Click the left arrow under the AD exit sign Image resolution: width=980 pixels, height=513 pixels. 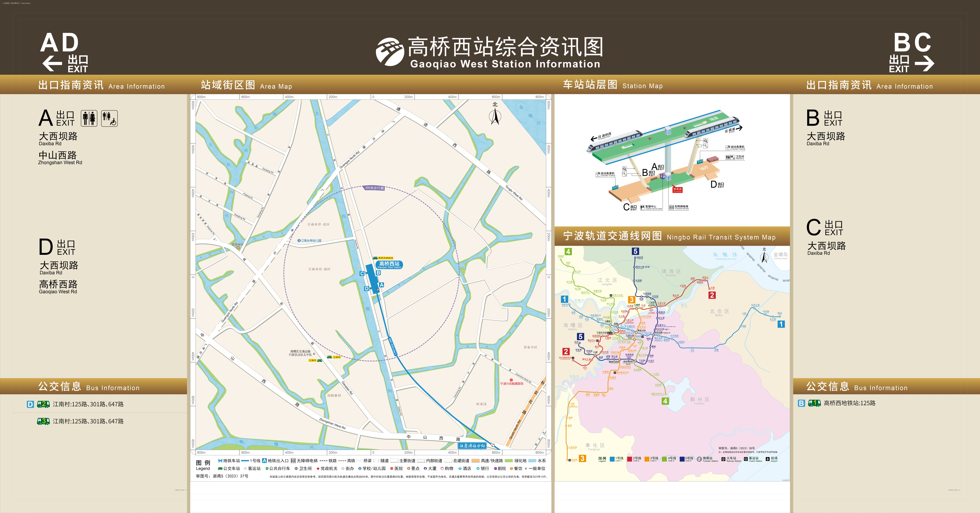click(52, 64)
